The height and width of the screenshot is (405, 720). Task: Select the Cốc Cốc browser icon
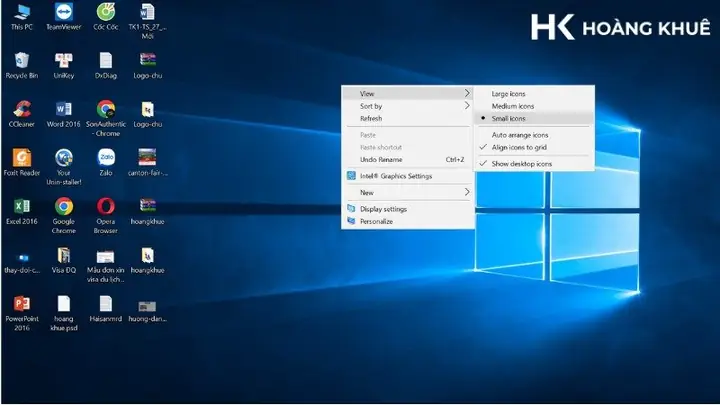click(106, 17)
